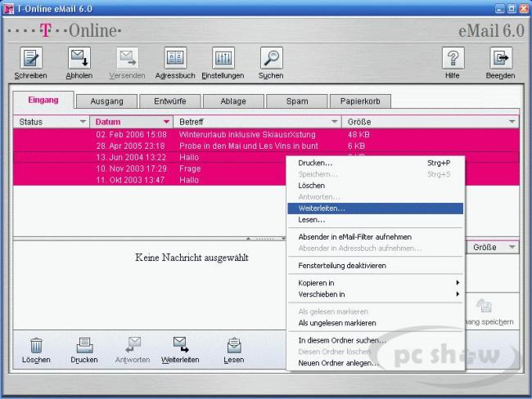Minimize the T-Online eMail window
Image resolution: width=532 pixels, height=399 pixels.
pos(500,9)
